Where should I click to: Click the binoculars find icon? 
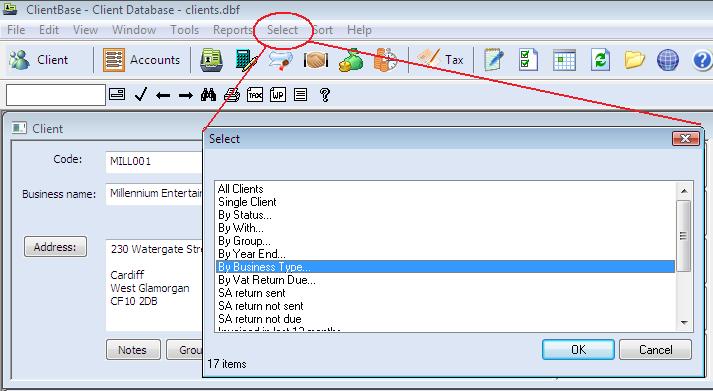click(x=208, y=95)
